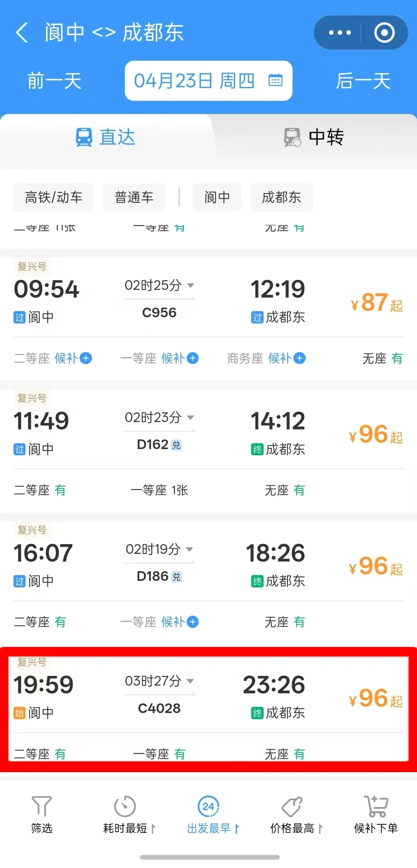
Task: Go to next day 后一天
Action: tap(363, 81)
